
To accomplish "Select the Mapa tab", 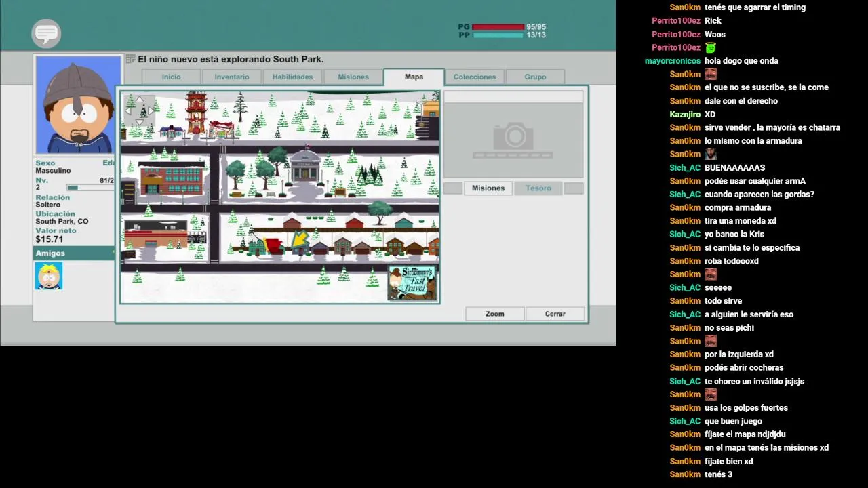I will point(414,77).
